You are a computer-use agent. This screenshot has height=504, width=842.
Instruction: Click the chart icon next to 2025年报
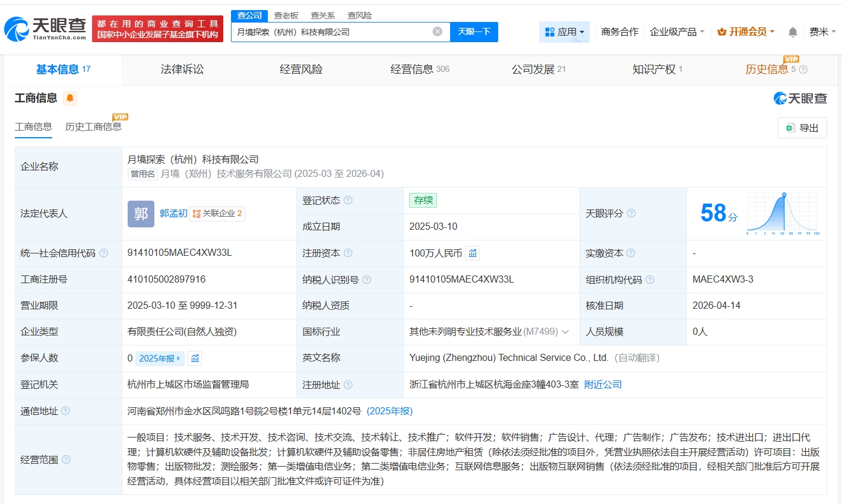click(195, 359)
